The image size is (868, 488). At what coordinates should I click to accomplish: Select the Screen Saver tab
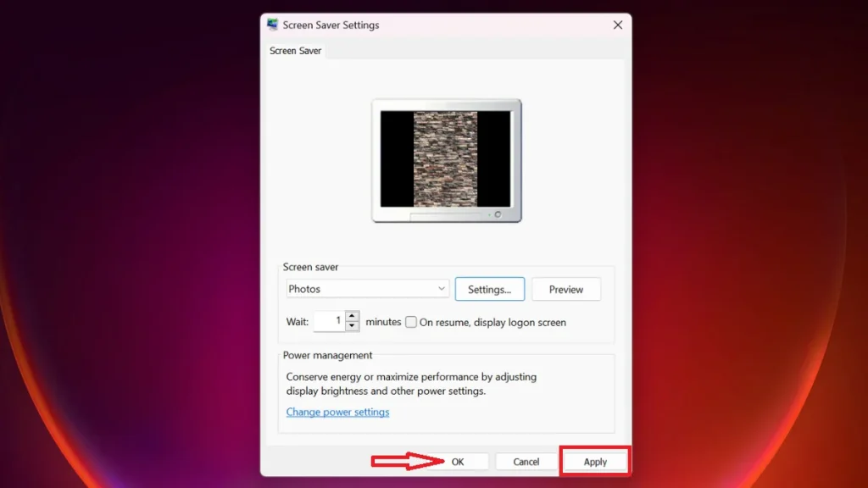coord(295,50)
